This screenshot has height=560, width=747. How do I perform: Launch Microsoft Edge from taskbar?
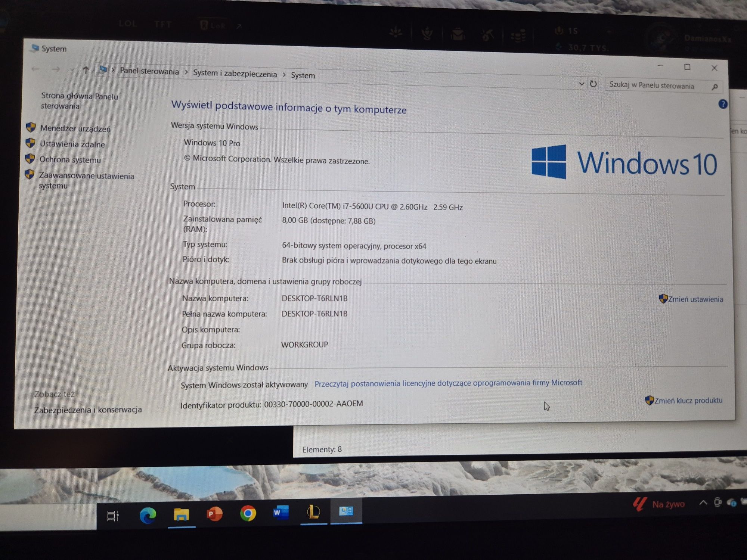click(148, 516)
